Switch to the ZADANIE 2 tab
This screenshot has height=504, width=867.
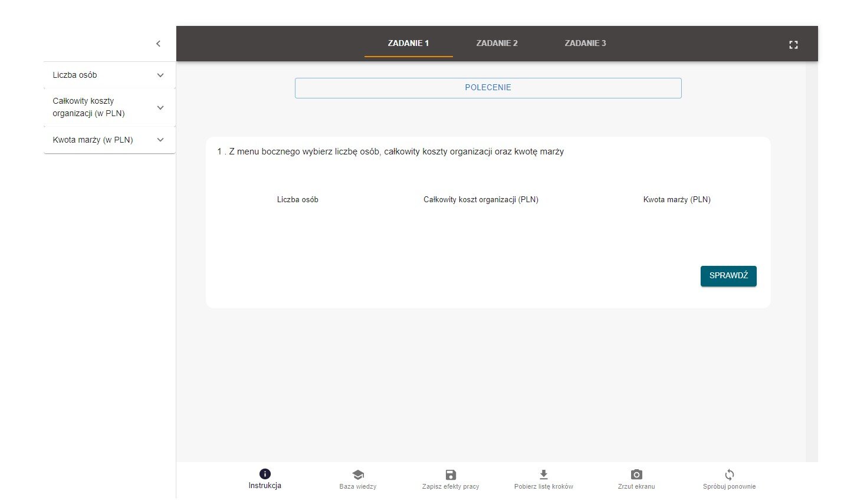tap(497, 43)
